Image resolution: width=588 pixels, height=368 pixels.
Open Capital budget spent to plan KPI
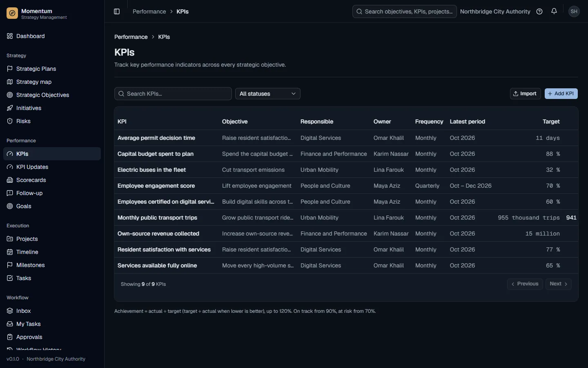point(156,154)
